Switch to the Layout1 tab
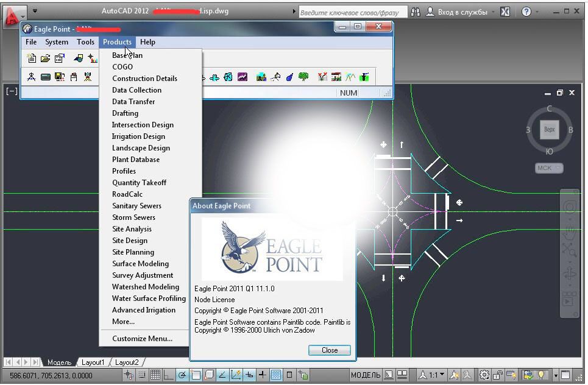588x385 pixels. point(93,362)
